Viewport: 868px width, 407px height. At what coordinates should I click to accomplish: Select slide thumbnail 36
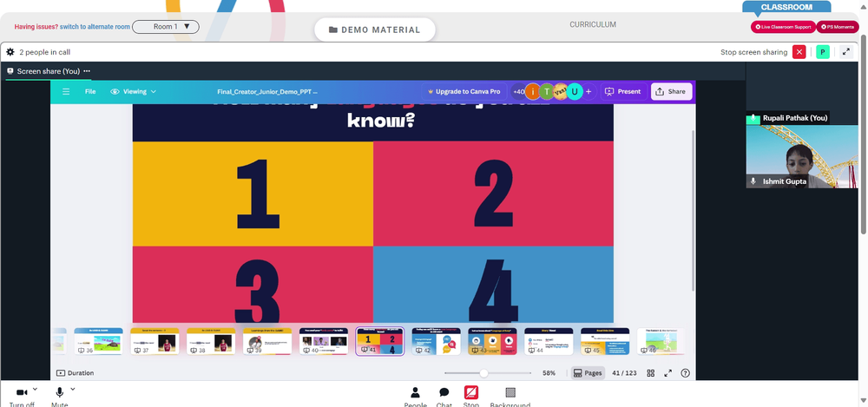point(99,341)
